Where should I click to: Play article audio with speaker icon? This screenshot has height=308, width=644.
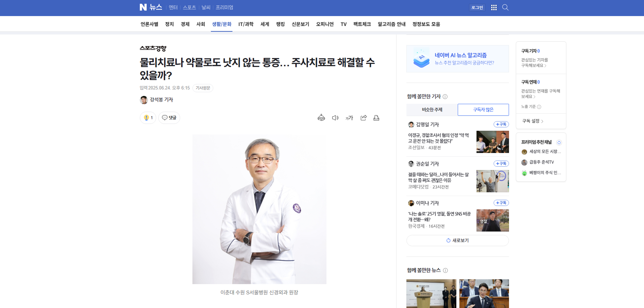tap(335, 118)
